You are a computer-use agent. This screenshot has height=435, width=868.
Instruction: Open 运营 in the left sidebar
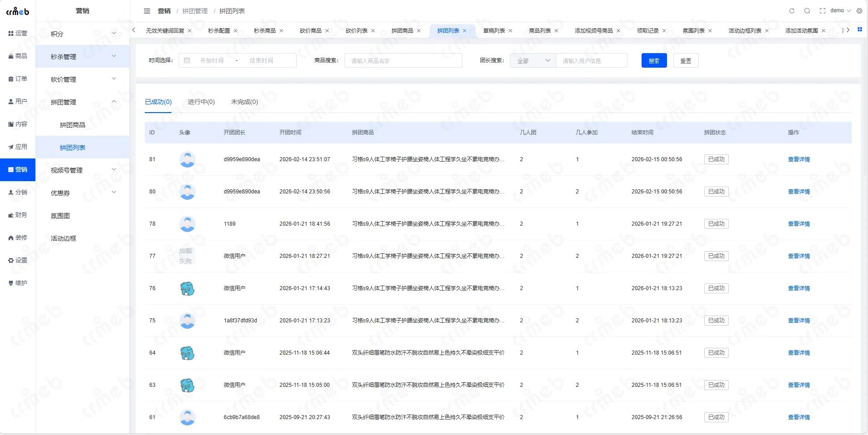[18, 33]
